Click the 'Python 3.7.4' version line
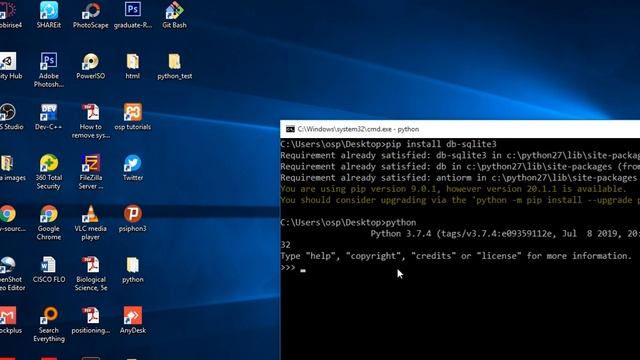 coord(505,233)
